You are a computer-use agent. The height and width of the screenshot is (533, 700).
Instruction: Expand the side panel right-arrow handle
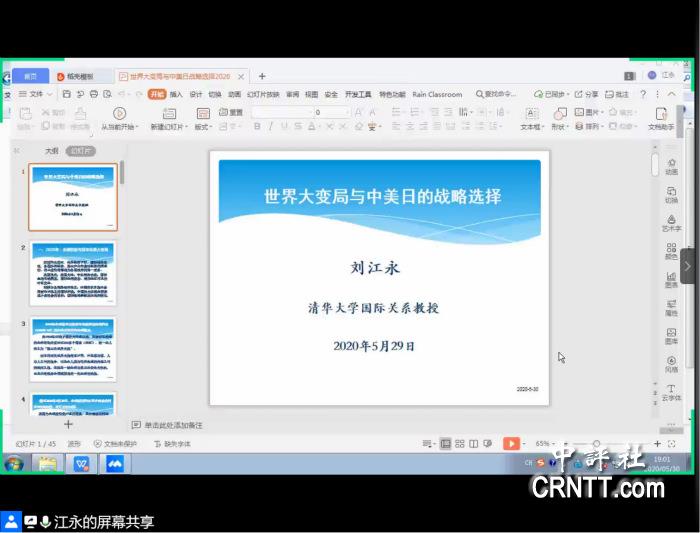pyautogui.click(x=688, y=266)
